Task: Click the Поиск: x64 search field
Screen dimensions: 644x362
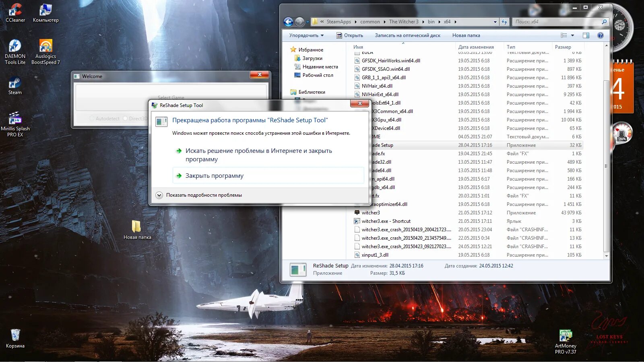Action: point(560,22)
